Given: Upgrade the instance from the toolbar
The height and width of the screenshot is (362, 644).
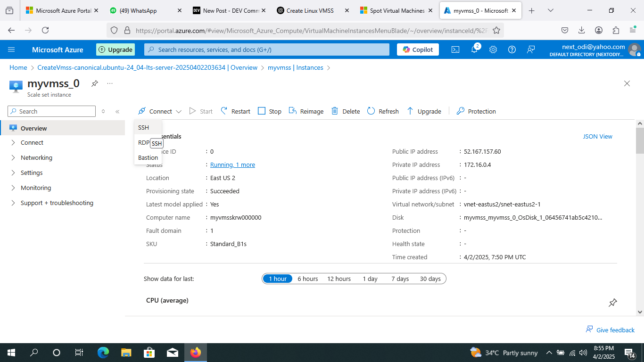Looking at the screenshot, I should tap(424, 111).
